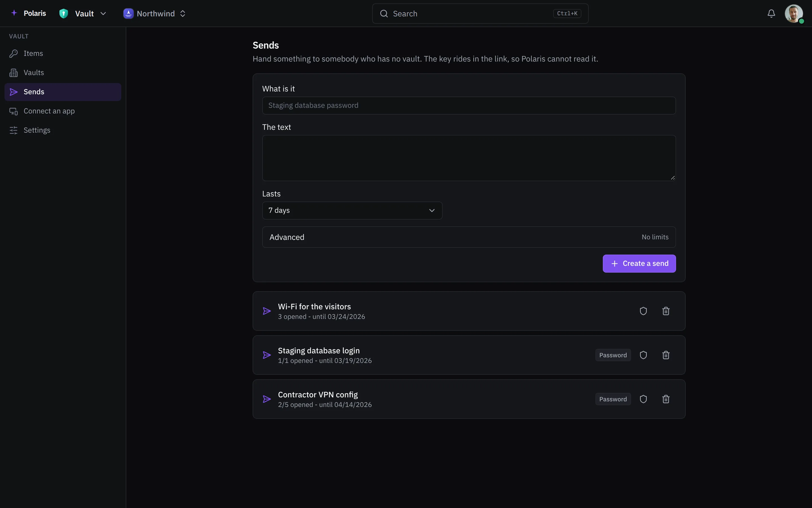
Task: Click the Create a send button
Action: 639,263
